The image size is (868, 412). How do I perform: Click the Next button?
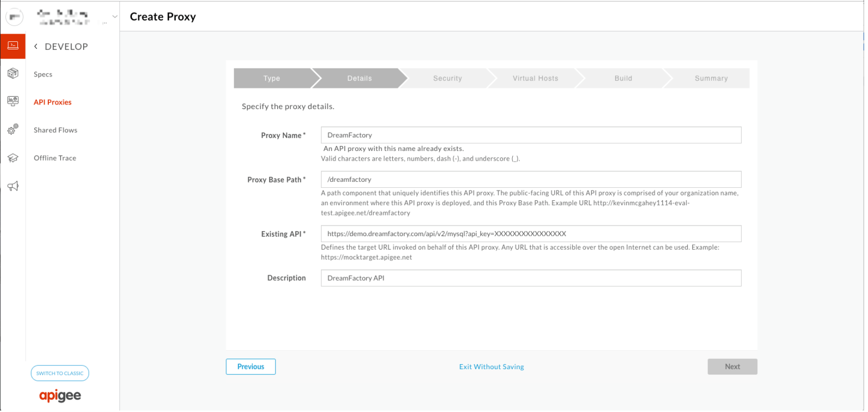732,367
